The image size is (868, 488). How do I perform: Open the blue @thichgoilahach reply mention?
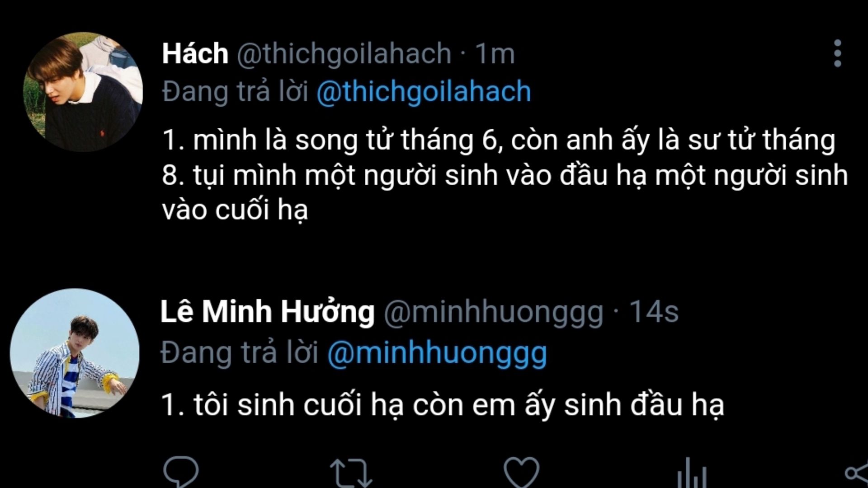tap(424, 91)
